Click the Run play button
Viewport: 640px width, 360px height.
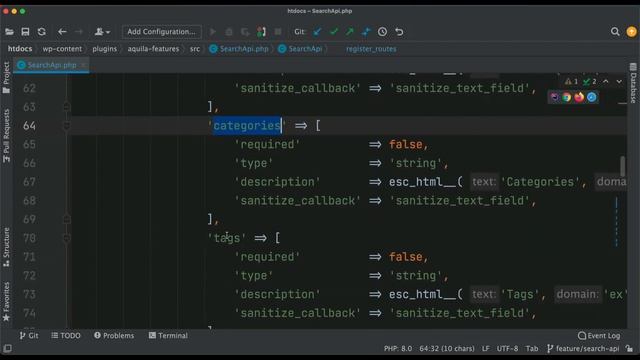(x=213, y=32)
